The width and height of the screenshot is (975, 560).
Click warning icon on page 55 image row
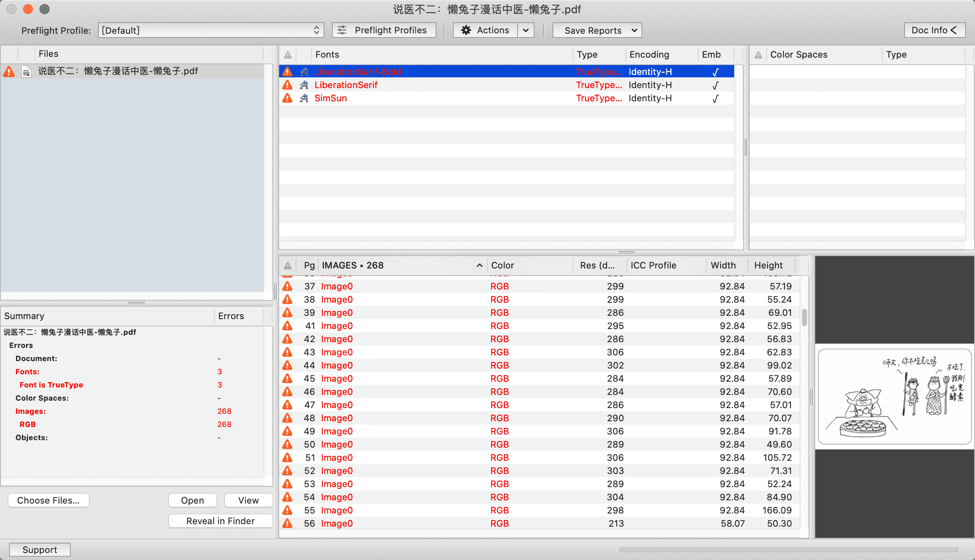pos(287,510)
